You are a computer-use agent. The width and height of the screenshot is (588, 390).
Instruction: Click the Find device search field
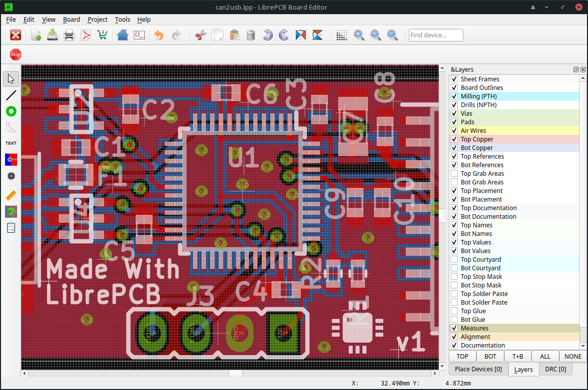(x=436, y=35)
